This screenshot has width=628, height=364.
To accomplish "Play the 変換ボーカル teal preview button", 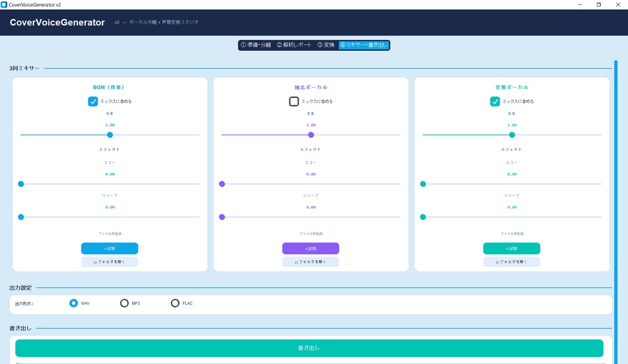I will pyautogui.click(x=511, y=248).
